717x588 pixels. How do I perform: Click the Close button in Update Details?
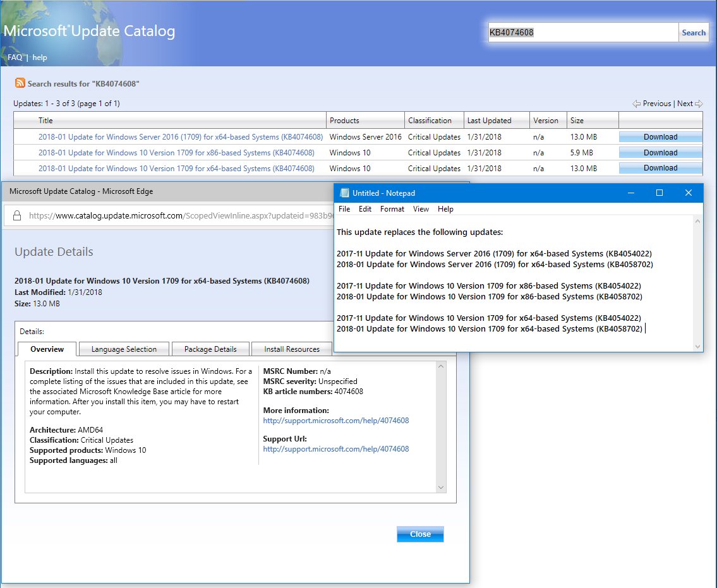(420, 534)
